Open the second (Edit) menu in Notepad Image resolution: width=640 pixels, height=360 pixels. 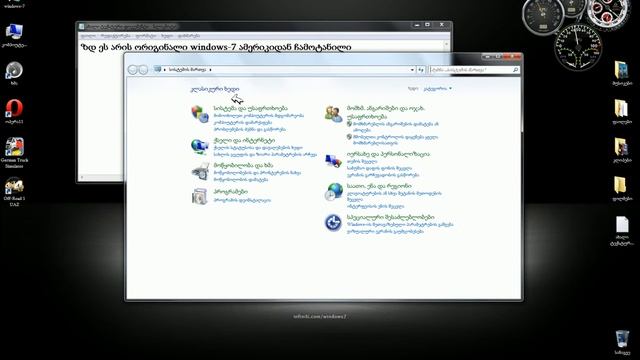coord(116,36)
